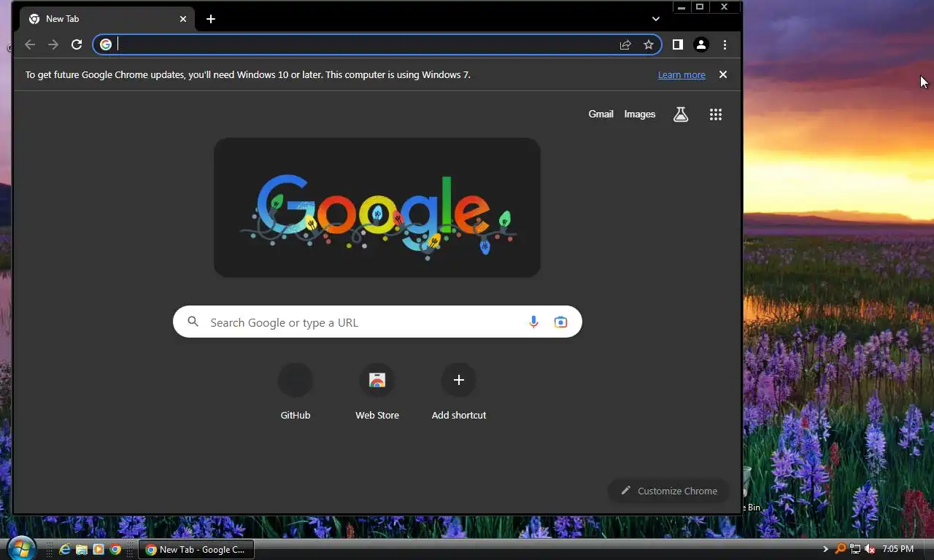Open the Gmail link
This screenshot has width=934, height=560.
tap(601, 114)
